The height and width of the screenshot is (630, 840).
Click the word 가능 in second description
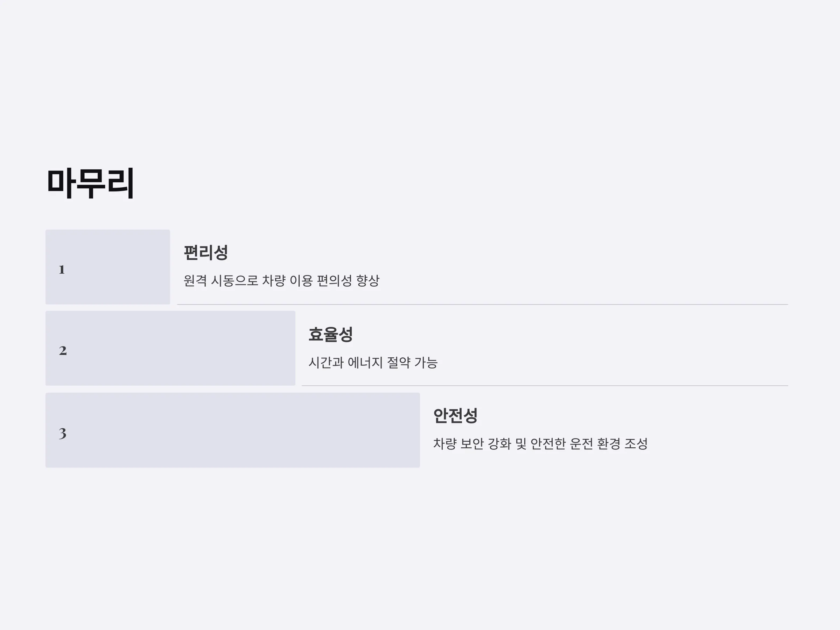pyautogui.click(x=426, y=362)
